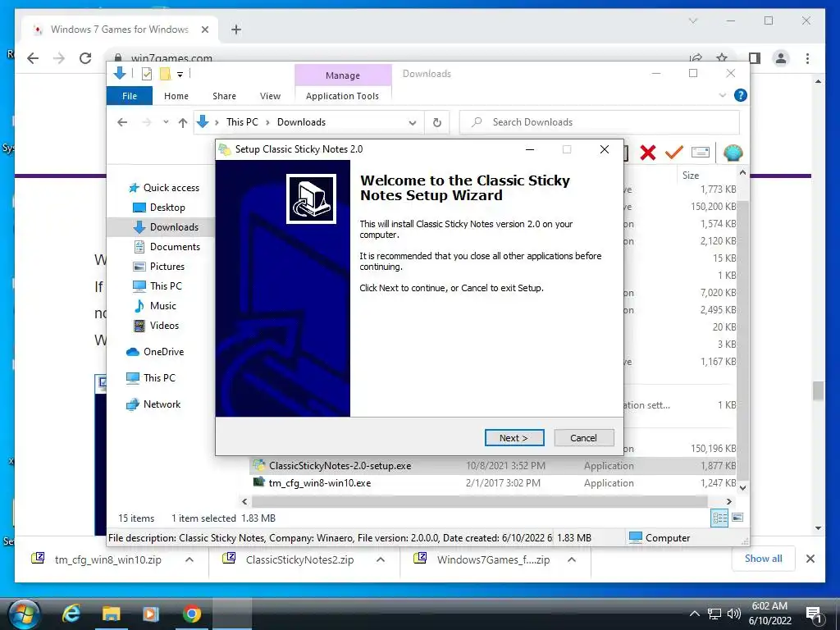Open a new Chrome tab
The height and width of the screenshot is (630, 840).
235,30
